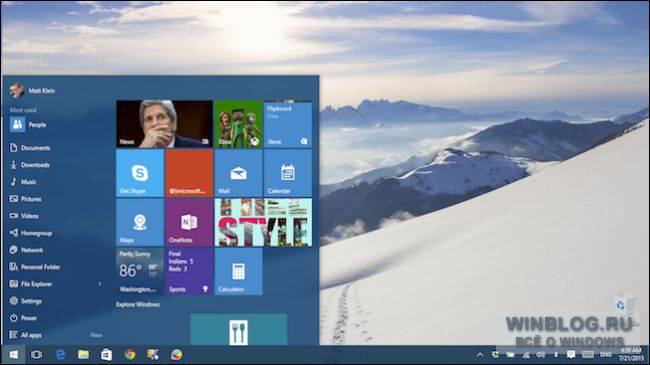Screen dimensions: 650x365
Task: Open the Start button on the taskbar
Action: 13,355
